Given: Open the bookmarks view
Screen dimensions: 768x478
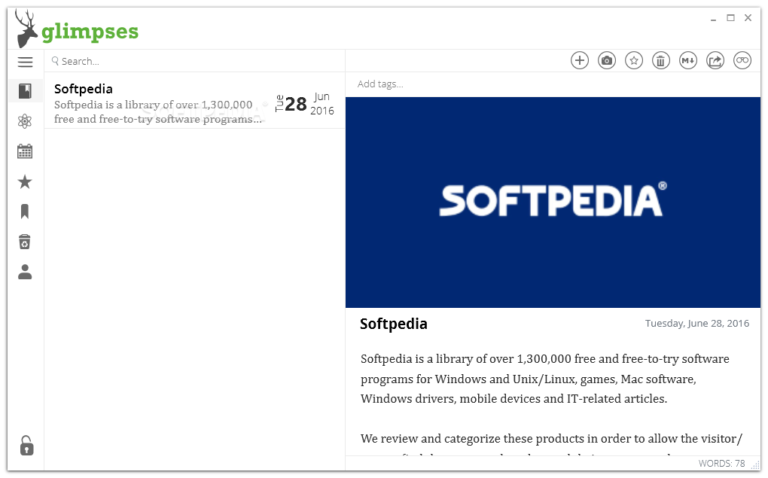Looking at the screenshot, I should pyautogui.click(x=25, y=211).
